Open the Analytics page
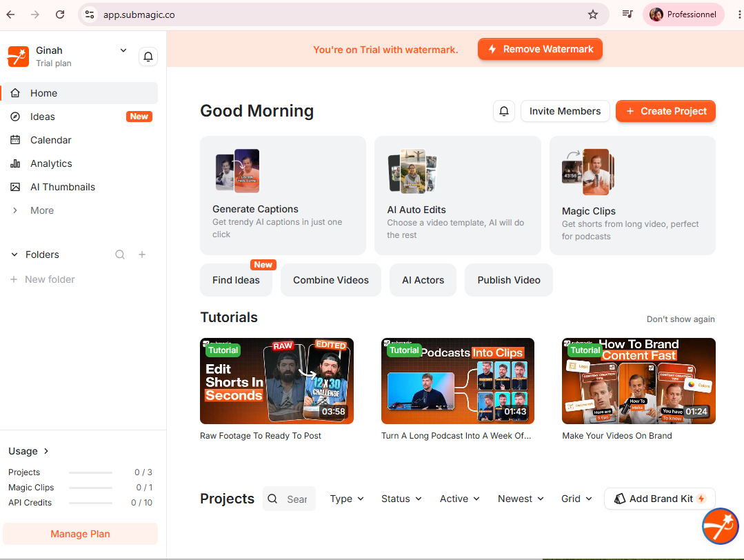 coord(80,163)
